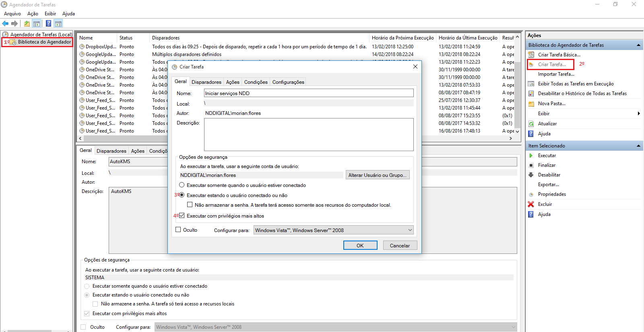Viewport: 644px width, 332px height.
Task: Click the green Executar play icon
Action: (x=531, y=156)
